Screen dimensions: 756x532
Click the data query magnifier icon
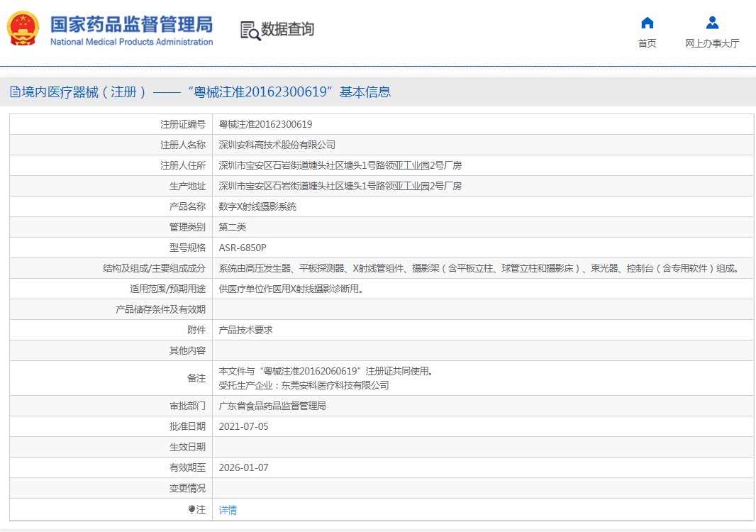250,31
